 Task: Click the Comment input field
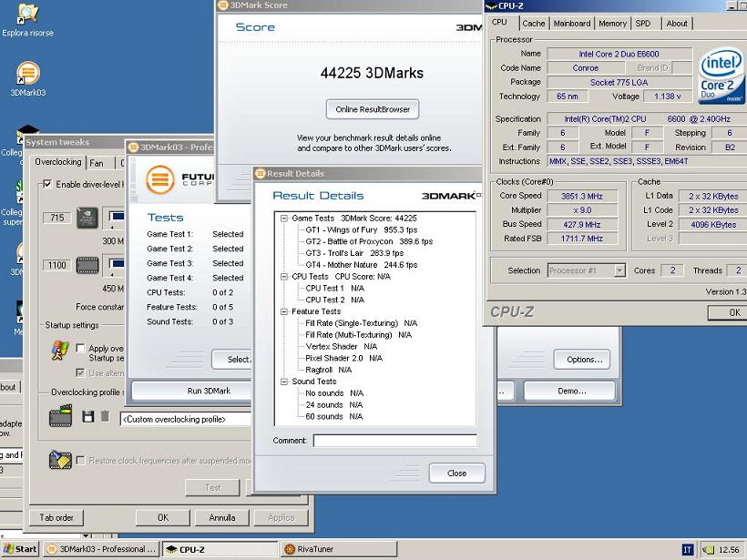394,441
